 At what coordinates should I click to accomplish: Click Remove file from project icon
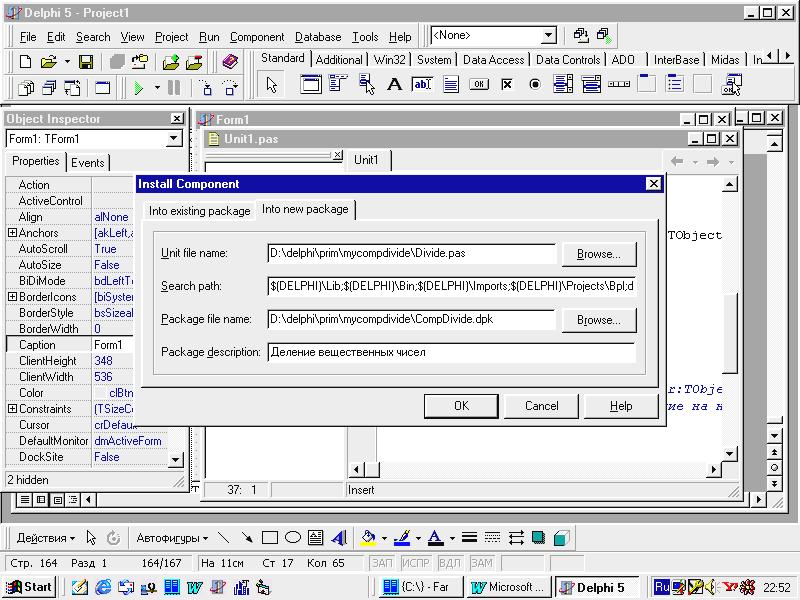pyautogui.click(x=194, y=62)
